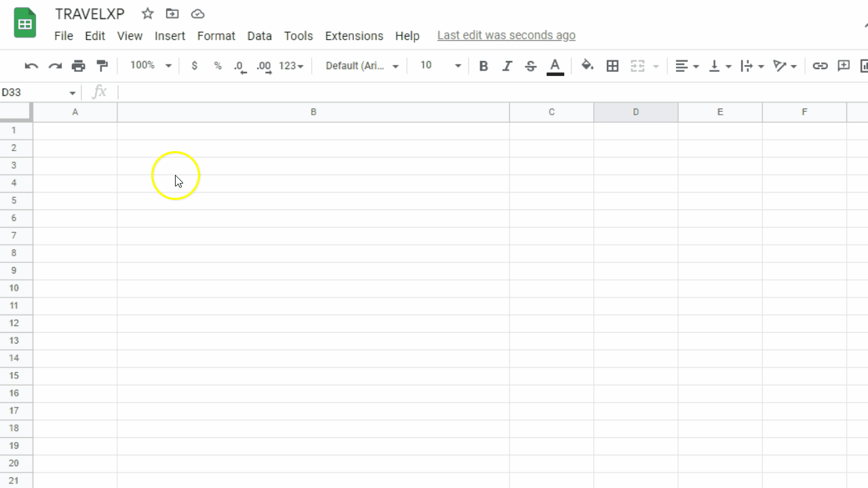Open the Extensions menu

pyautogui.click(x=354, y=36)
